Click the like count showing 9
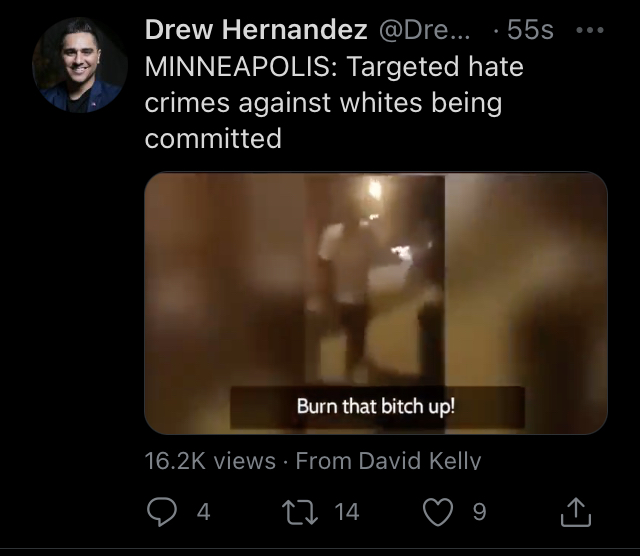Screen dimensions: 640x556 click(479, 512)
